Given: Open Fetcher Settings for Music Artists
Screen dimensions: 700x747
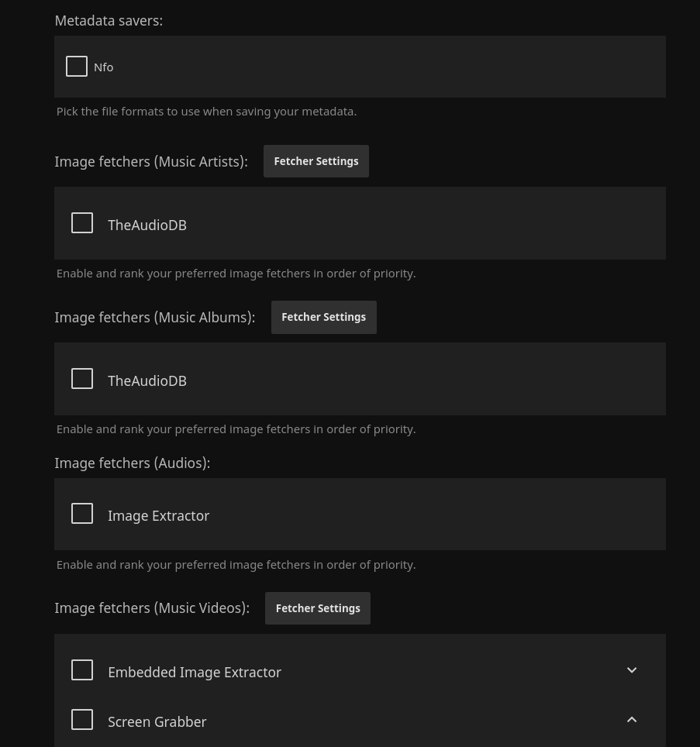Looking at the screenshot, I should click(x=316, y=161).
